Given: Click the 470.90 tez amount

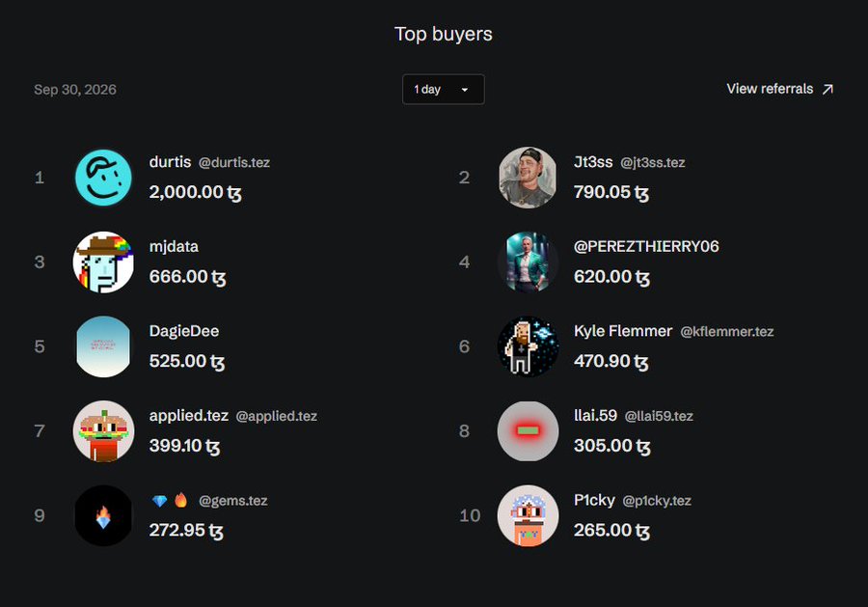Looking at the screenshot, I should (611, 361).
